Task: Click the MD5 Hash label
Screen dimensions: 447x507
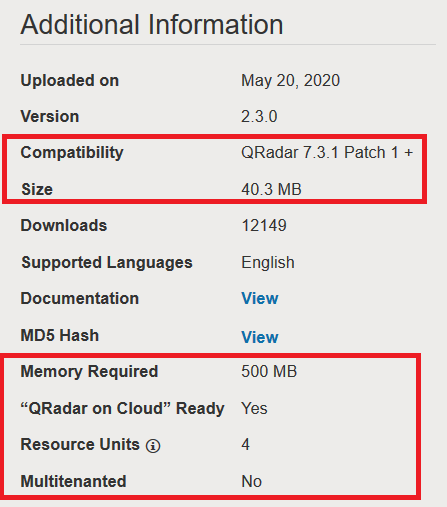Action: [60, 335]
